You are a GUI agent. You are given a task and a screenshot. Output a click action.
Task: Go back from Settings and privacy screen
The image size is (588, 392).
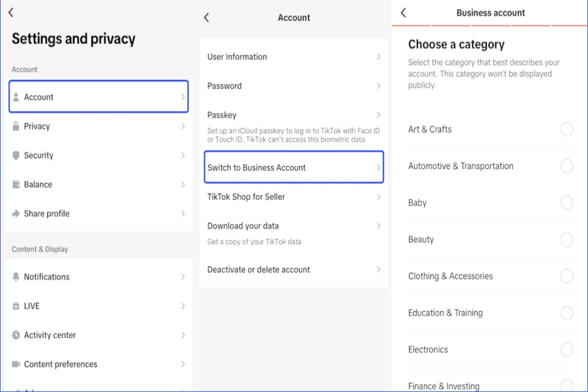(x=11, y=13)
